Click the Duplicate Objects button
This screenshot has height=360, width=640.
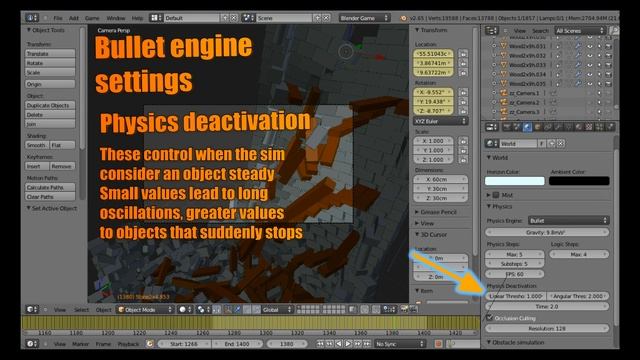(x=50, y=105)
